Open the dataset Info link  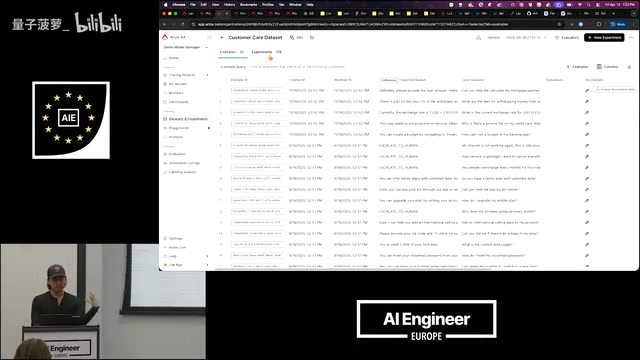coord(297,38)
